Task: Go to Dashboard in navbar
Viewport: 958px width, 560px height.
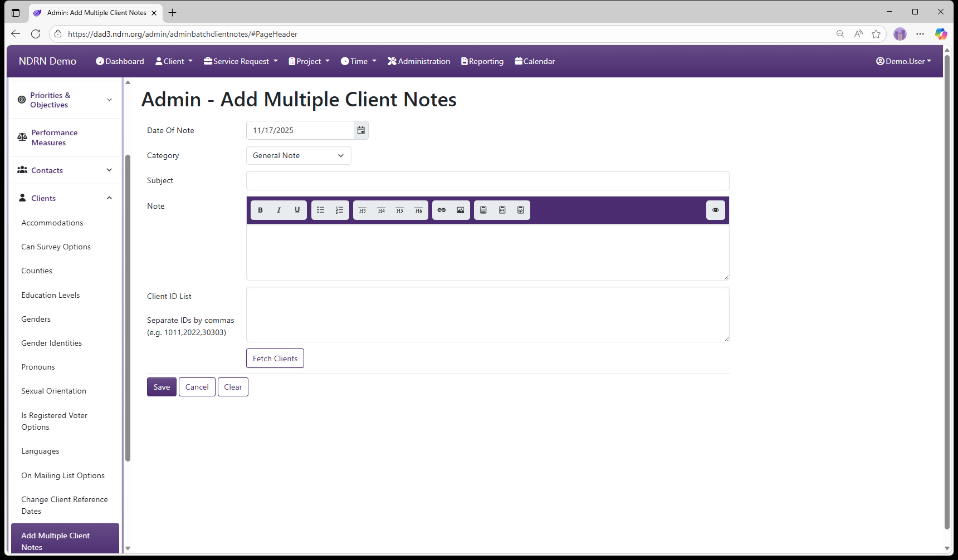Action: (120, 61)
